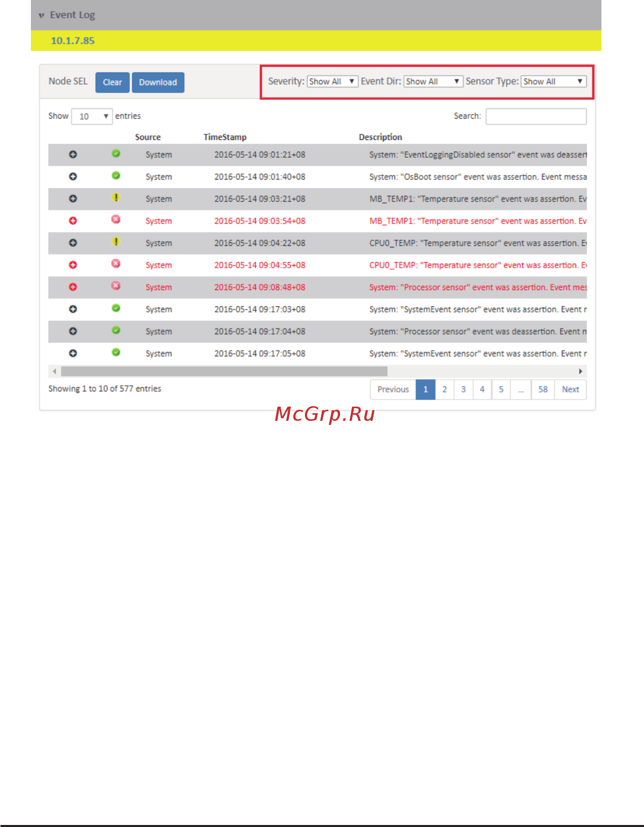Click the 10.1.7.85 node address
644x827 pixels.
(72, 41)
